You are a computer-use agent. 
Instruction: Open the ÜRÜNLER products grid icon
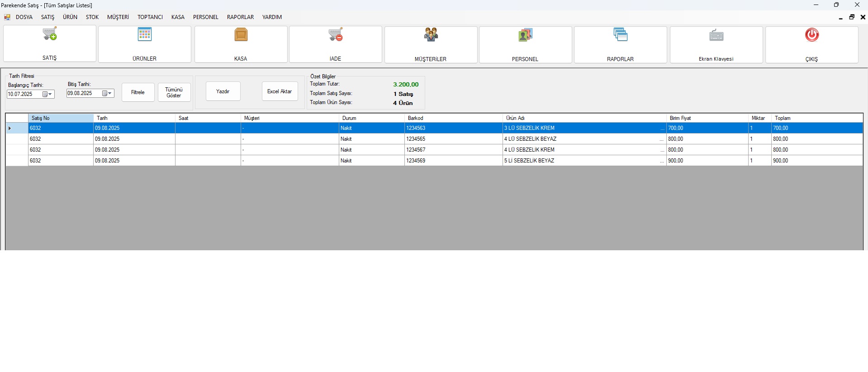145,35
